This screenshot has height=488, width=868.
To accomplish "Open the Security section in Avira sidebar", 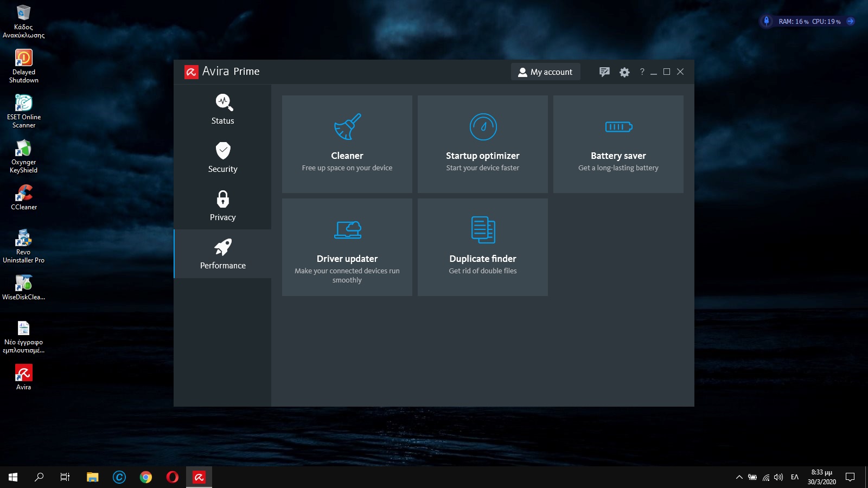I will point(222,157).
